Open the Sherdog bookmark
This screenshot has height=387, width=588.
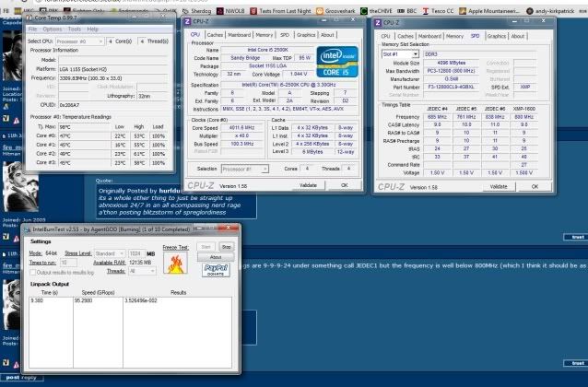196,11
